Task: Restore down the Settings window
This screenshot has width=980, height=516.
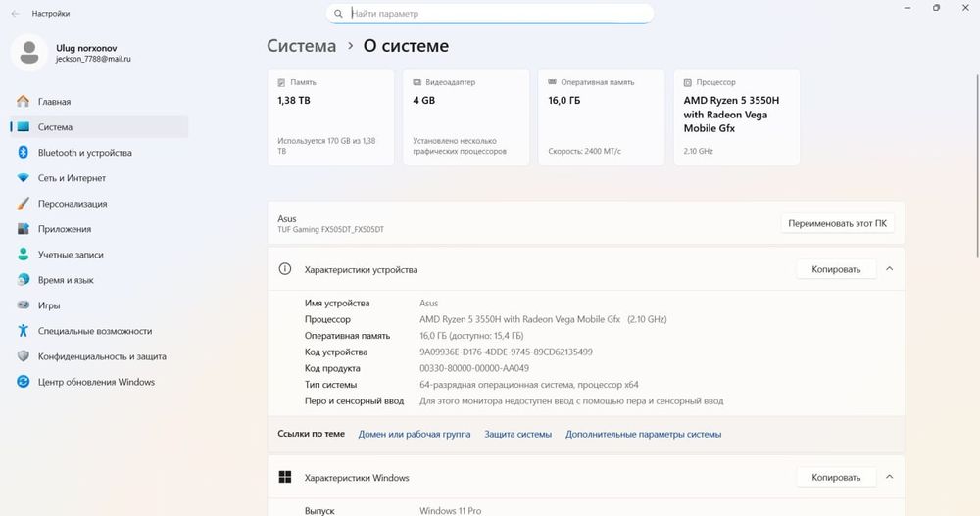Action: pos(936,8)
